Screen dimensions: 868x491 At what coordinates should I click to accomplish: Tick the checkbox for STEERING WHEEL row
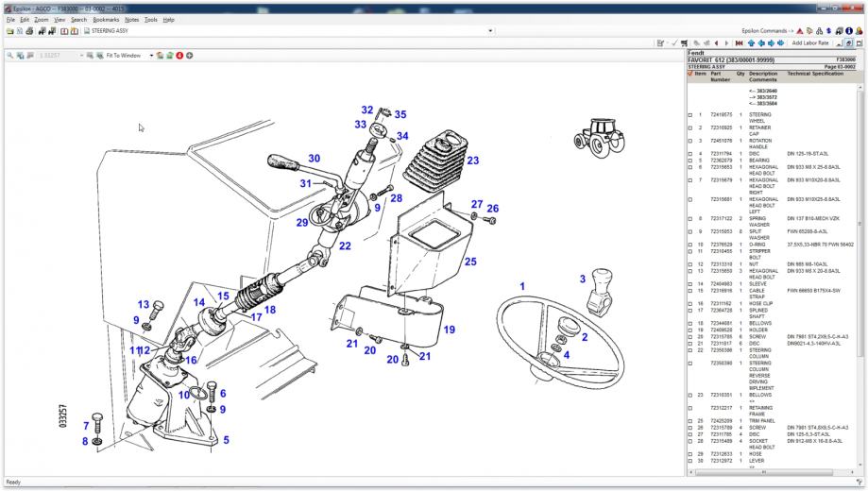[690, 115]
